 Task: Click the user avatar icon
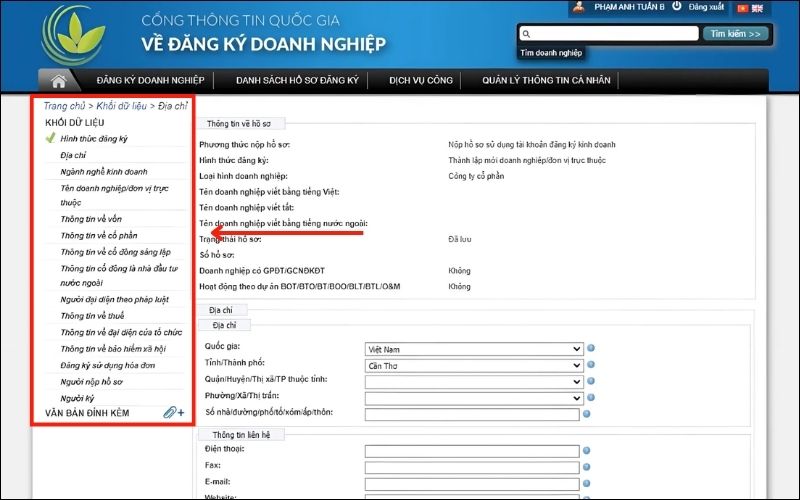(579, 7)
